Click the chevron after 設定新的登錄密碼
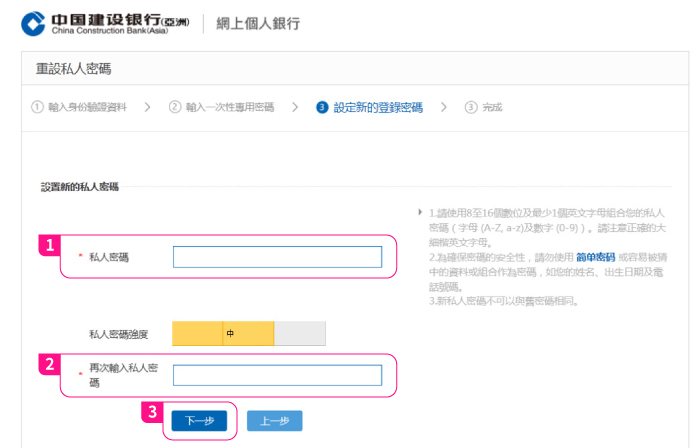700x448 pixels. [x=443, y=107]
